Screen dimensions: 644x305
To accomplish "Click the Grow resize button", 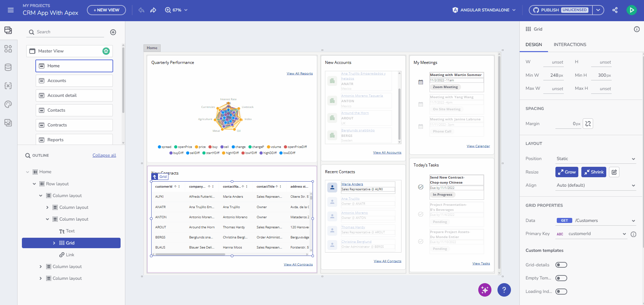I will click(x=567, y=172).
